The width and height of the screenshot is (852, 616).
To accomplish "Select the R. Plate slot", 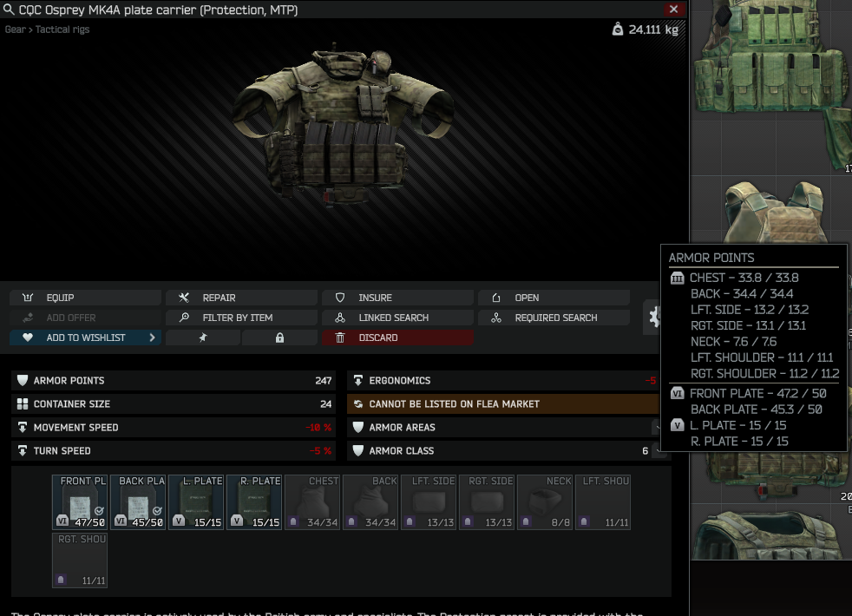I will click(254, 502).
